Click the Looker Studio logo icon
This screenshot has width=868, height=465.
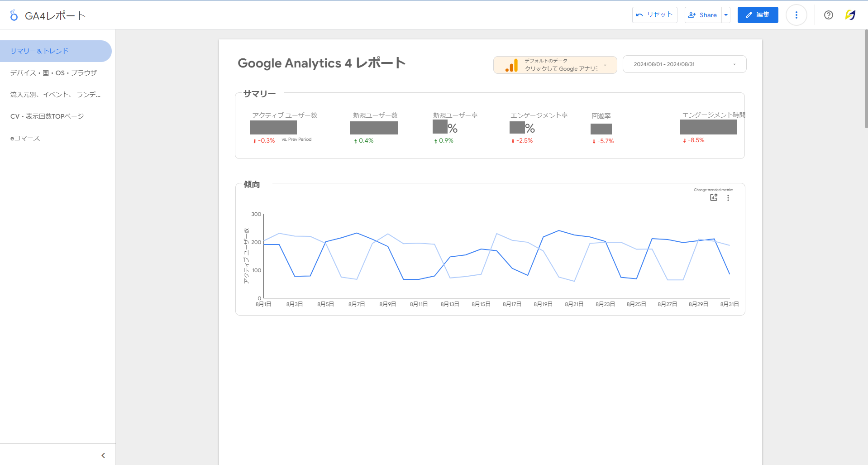click(14, 15)
